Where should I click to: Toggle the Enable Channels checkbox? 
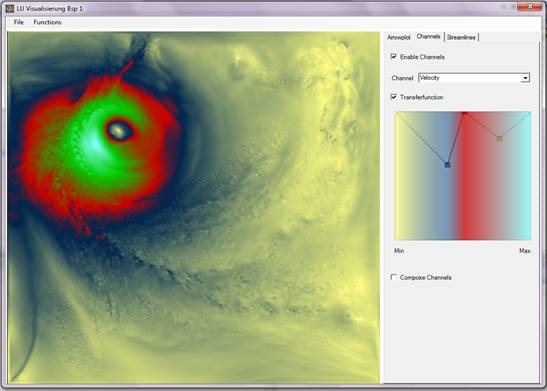pos(394,57)
